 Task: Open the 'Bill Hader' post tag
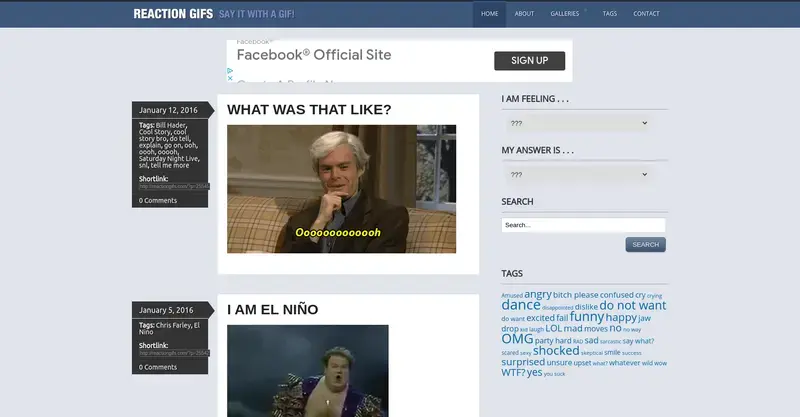click(x=171, y=125)
